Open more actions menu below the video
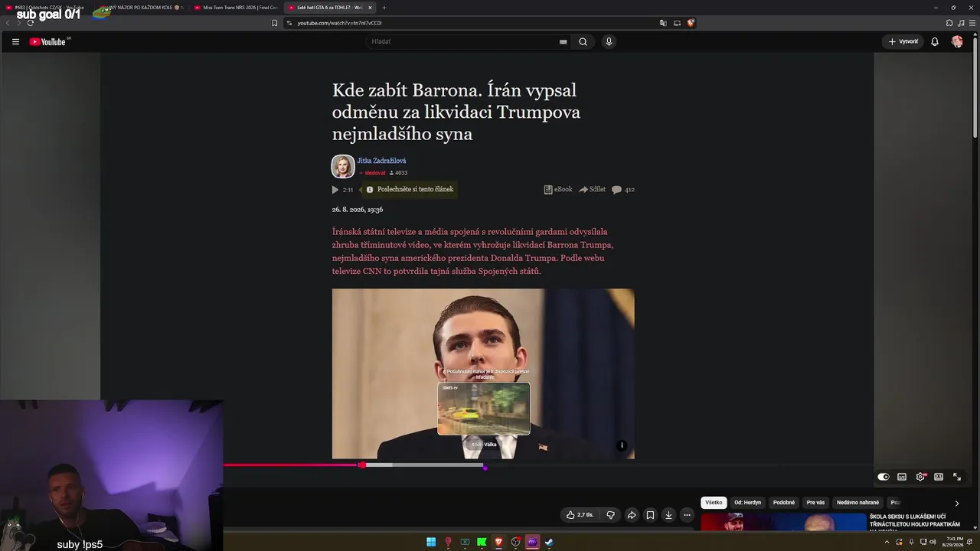980x551 pixels. [687, 515]
